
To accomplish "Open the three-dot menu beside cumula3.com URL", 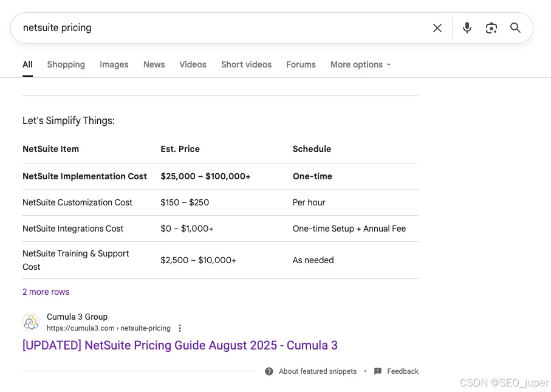I will coord(180,328).
